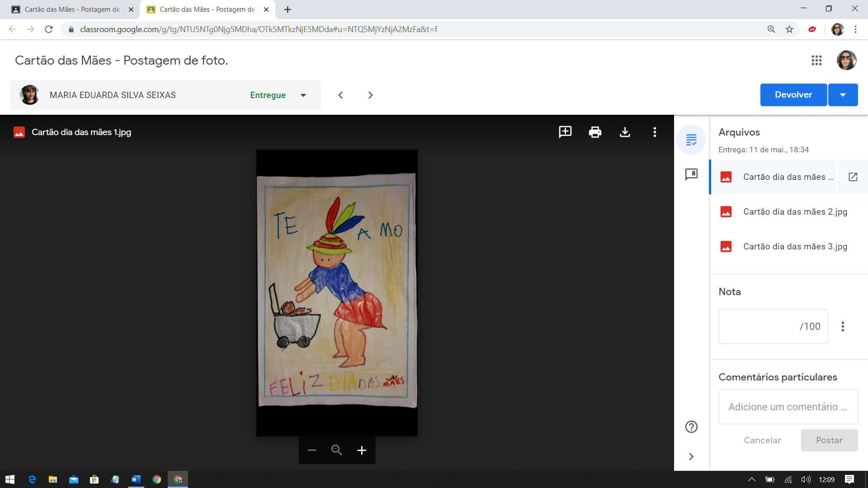Print the Cartão dia das mães image

(595, 132)
